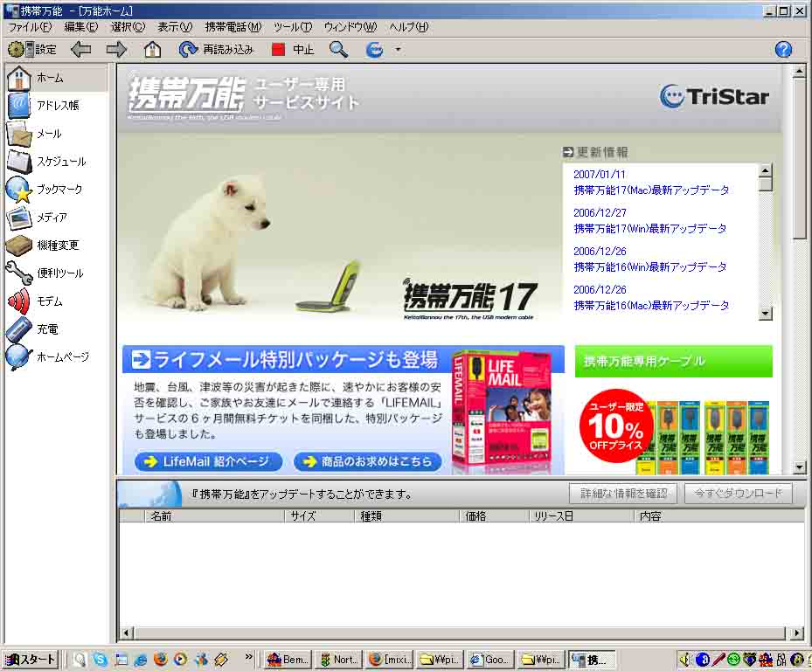Switch to the Nort... taskbar window

click(x=338, y=660)
